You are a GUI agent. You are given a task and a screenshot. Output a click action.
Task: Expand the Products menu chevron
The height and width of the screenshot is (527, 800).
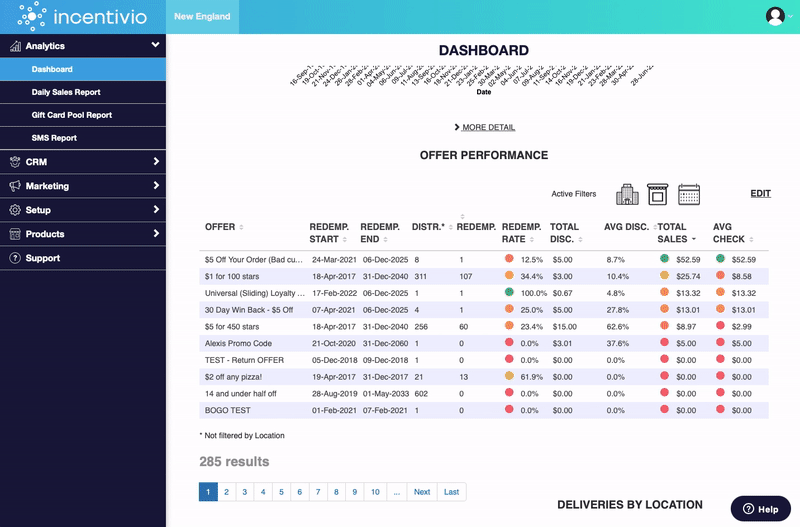155,234
